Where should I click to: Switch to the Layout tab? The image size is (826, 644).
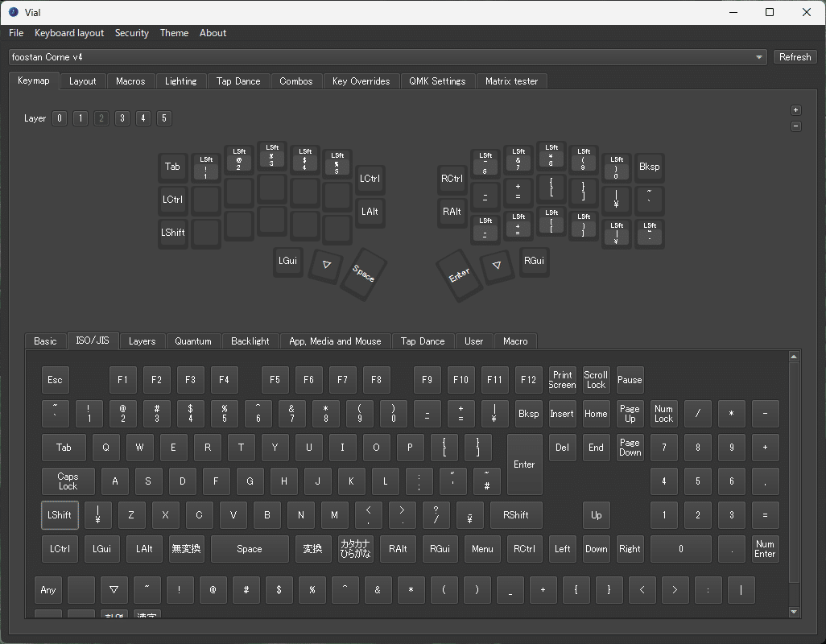coord(83,81)
